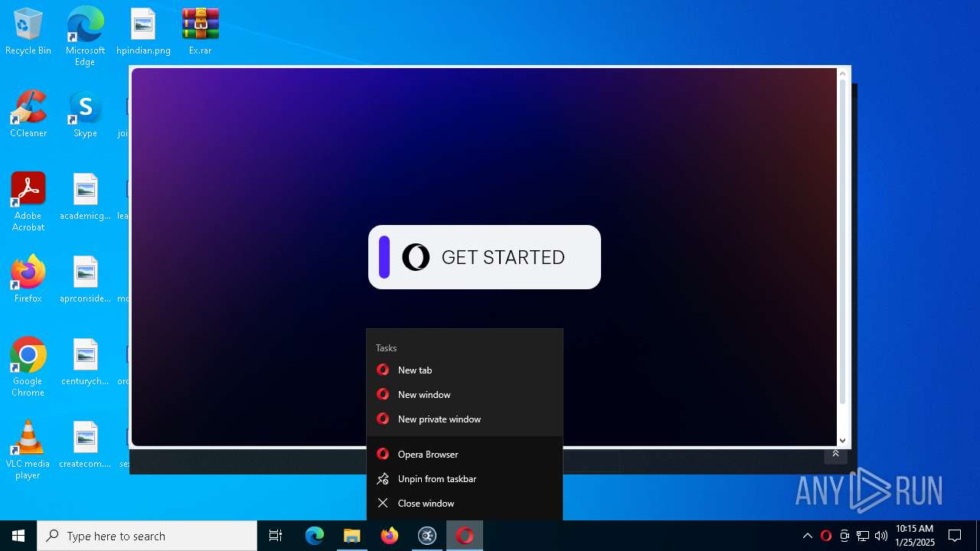Screen dimensions: 980x551
Task: Open Microsoft Edge desktop shortcut
Action: [x=85, y=36]
